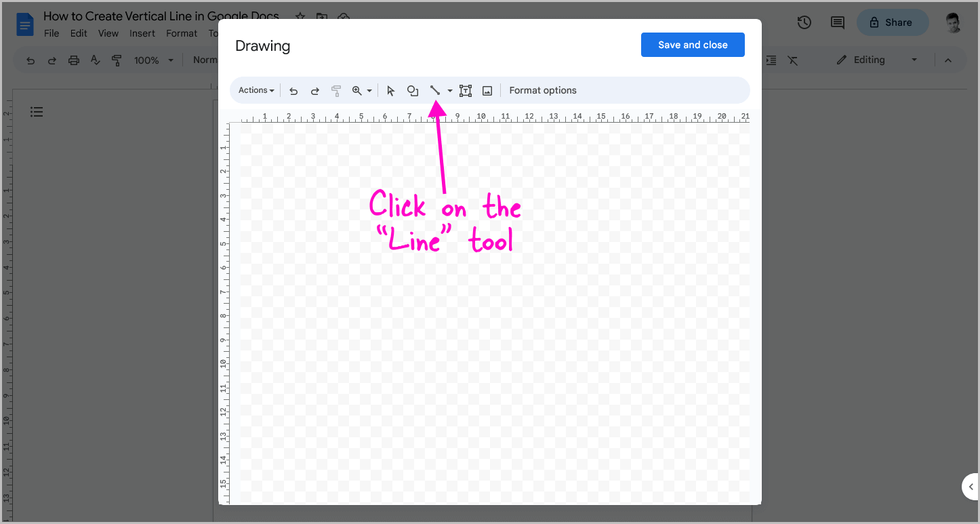
Task: Open the Insert menu
Action: (142, 33)
